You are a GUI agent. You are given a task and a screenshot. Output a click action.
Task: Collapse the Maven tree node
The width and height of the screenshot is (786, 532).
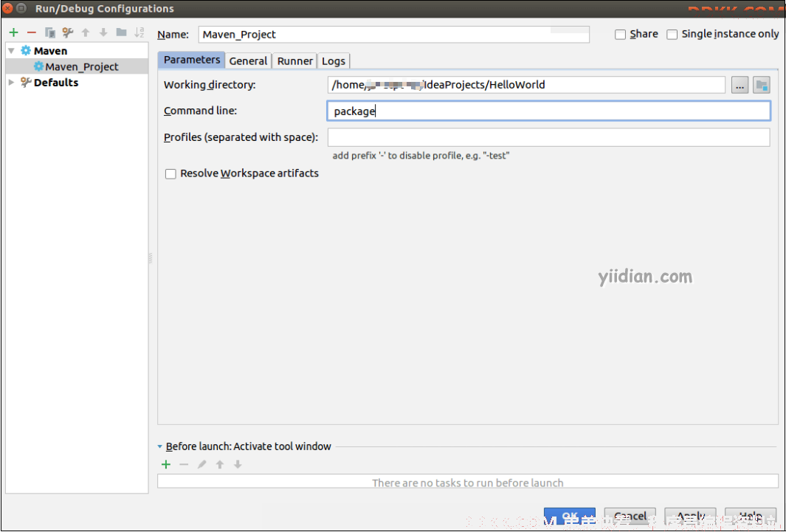(x=12, y=51)
